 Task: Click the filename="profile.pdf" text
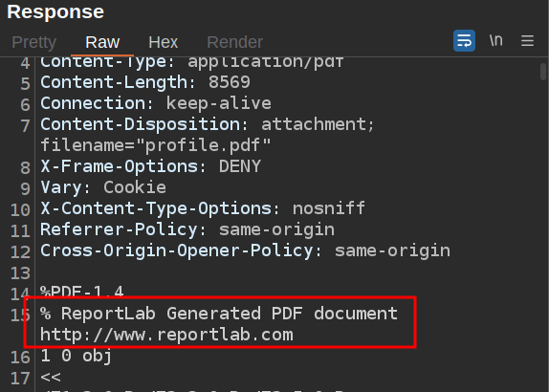(156, 145)
